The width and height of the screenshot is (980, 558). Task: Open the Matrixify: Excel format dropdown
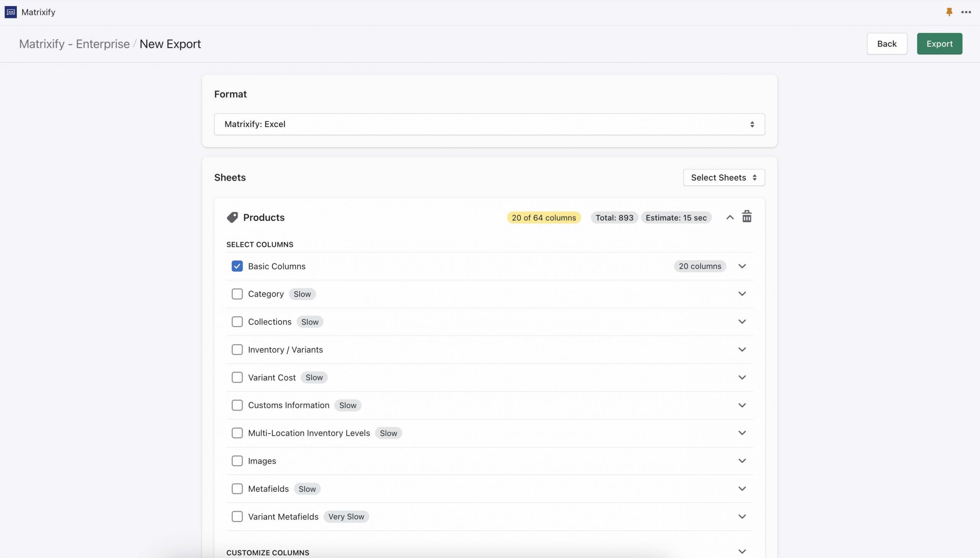pos(489,124)
